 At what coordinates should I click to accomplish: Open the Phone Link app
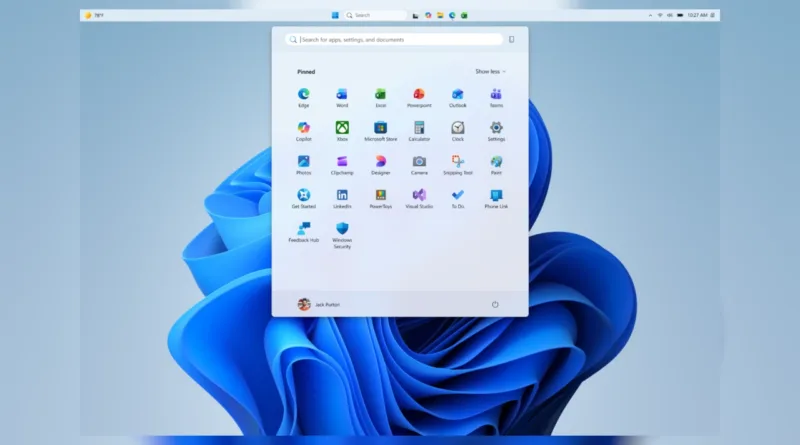[x=496, y=198]
